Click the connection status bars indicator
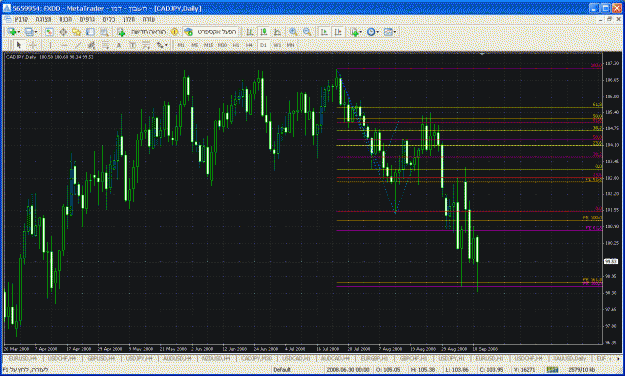 [x=552, y=370]
